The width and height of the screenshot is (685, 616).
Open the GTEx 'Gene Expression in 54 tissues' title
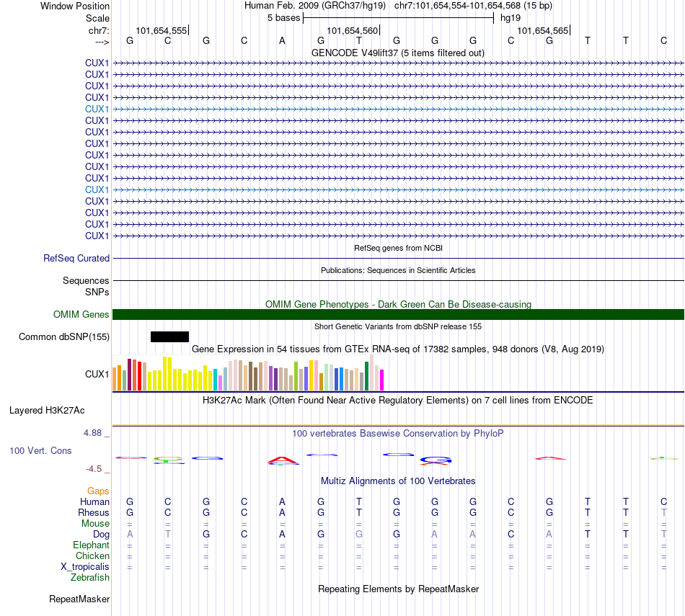[x=398, y=349]
